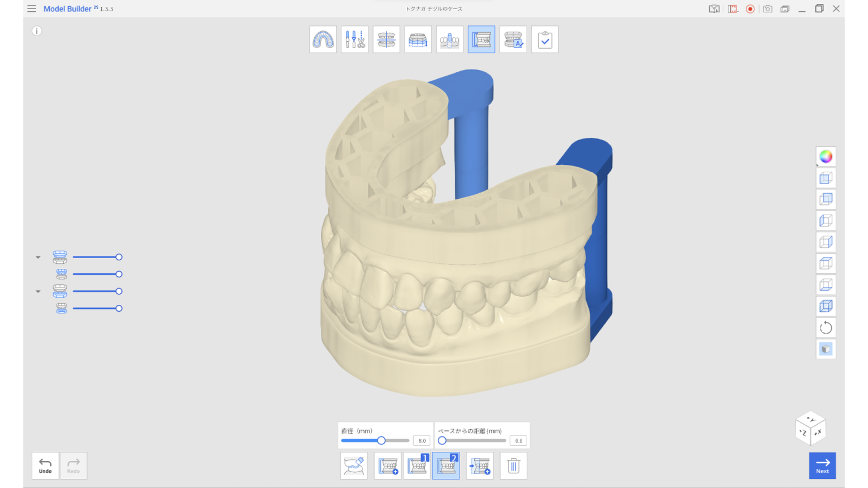Image resolution: width=868 pixels, height=488 pixels.
Task: Collapse the lower arch group in left panel
Action: [x=38, y=291]
